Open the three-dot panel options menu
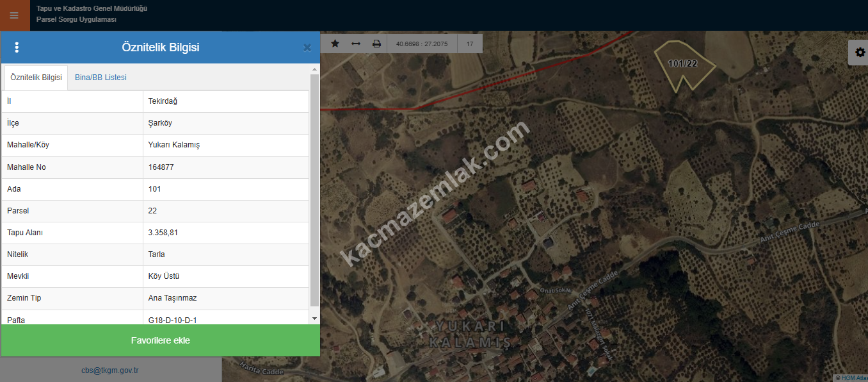868x382 pixels. (17, 47)
